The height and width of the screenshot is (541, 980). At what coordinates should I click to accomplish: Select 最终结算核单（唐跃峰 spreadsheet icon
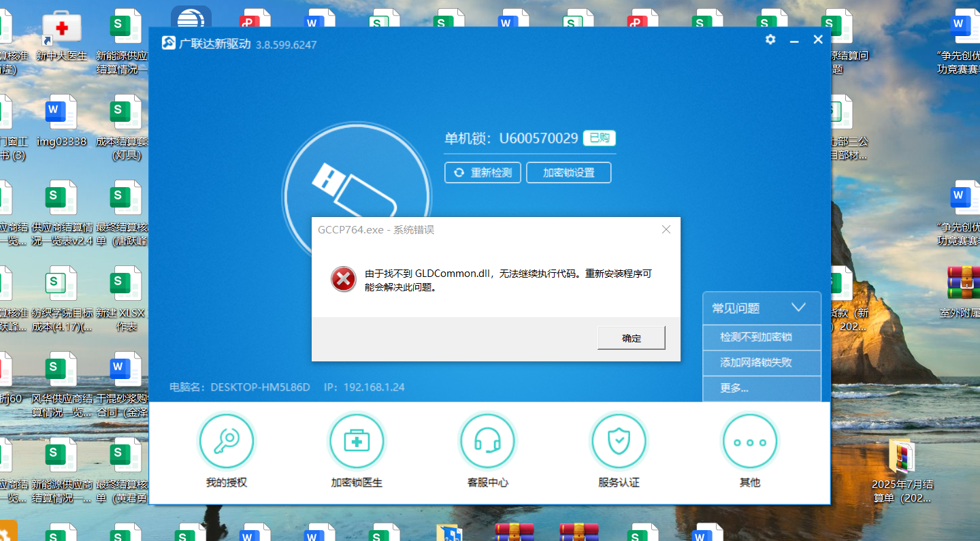click(124, 213)
